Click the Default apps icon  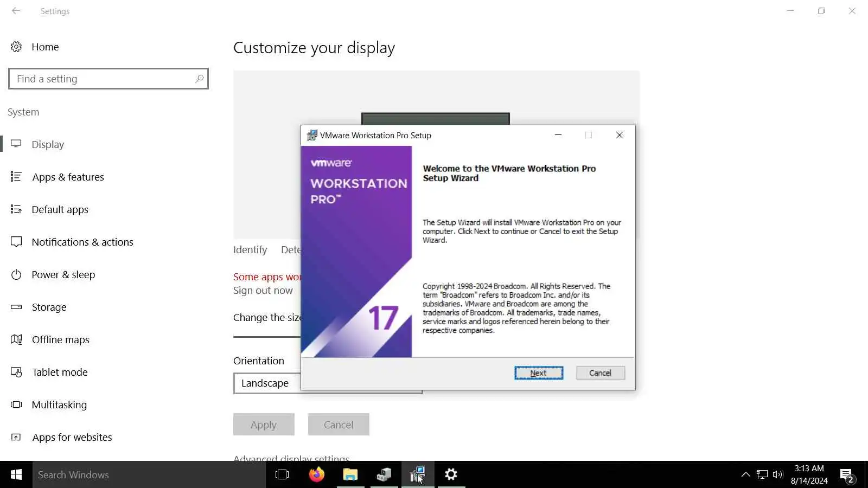tap(16, 209)
